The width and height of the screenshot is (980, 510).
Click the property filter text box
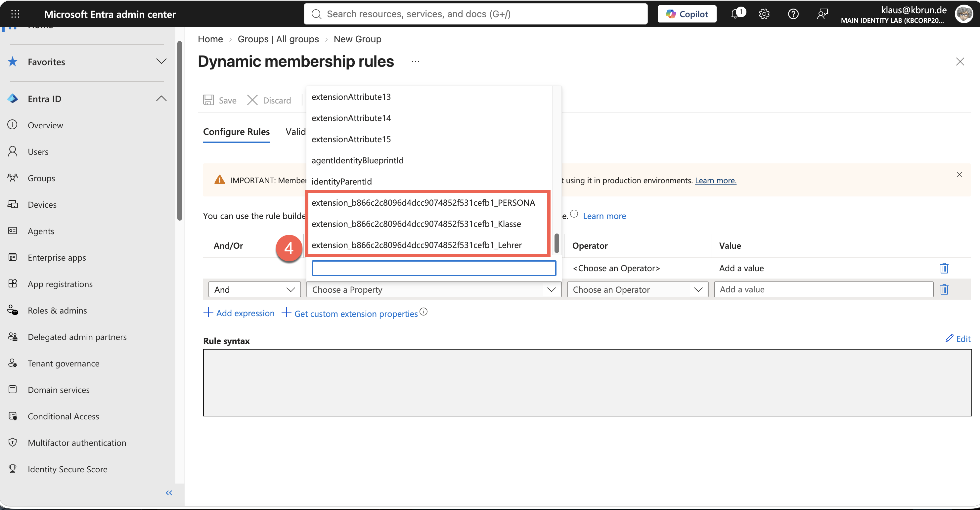434,268
